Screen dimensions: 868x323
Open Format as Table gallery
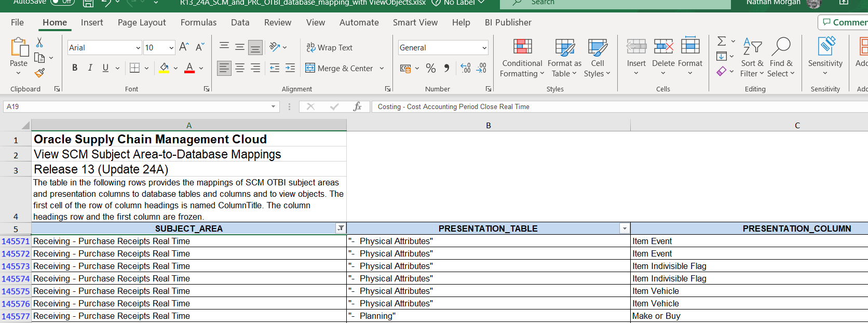pos(564,58)
